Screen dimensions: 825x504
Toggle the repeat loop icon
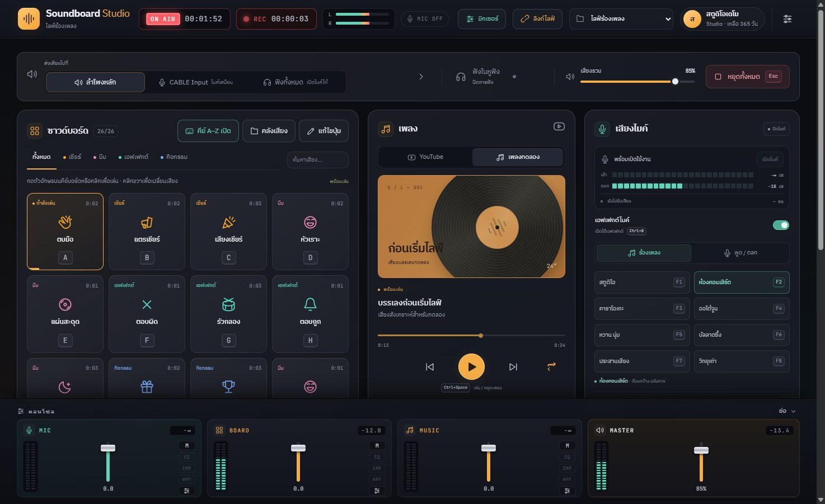click(x=551, y=367)
